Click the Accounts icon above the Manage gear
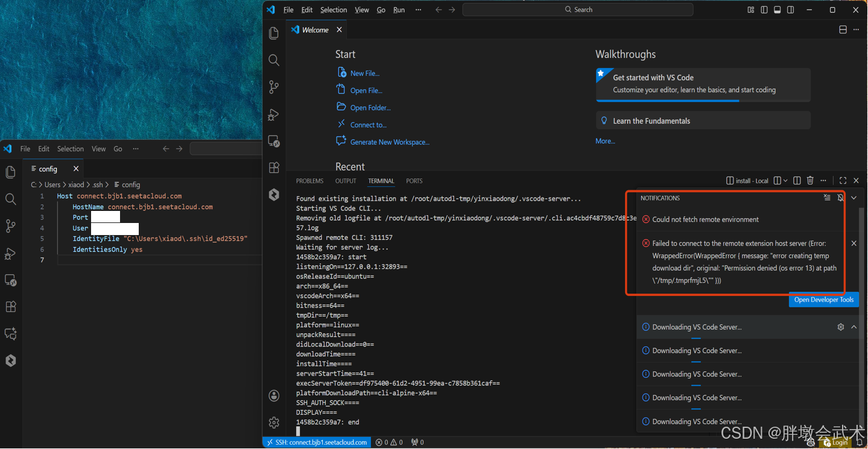This screenshot has height=449, width=868. (x=274, y=395)
